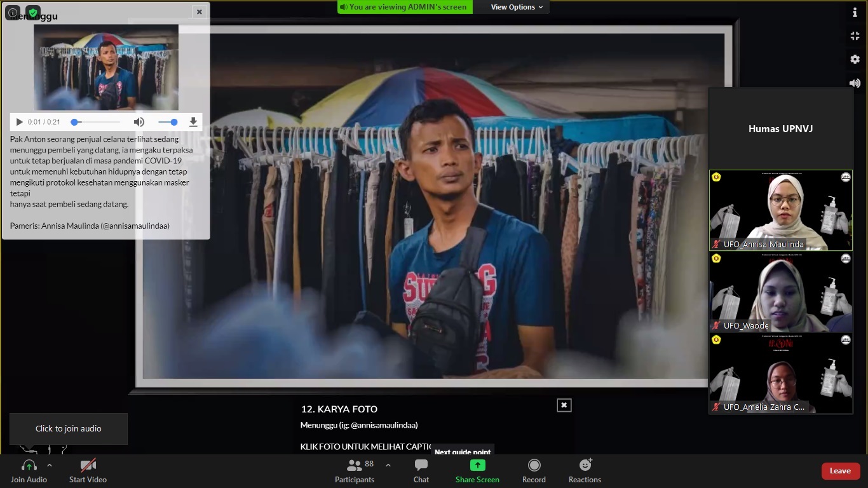
Task: Open the Chat panel
Action: click(421, 471)
